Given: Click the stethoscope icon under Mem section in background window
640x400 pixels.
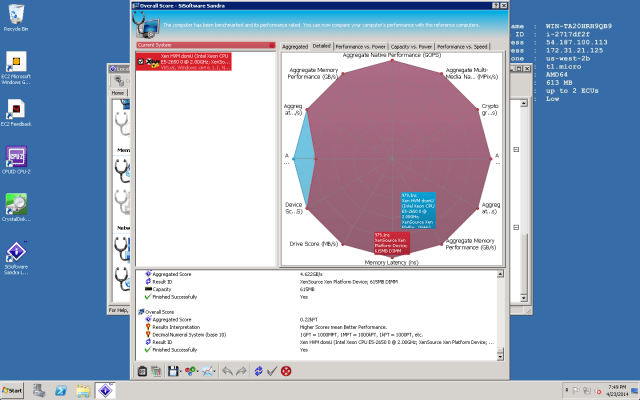Looking at the screenshot, I should pyautogui.click(x=122, y=171).
